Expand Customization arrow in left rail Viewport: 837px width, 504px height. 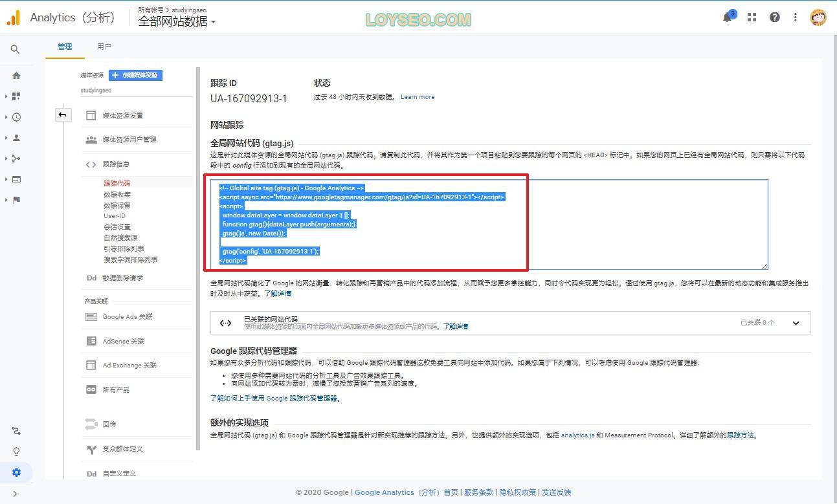6,96
